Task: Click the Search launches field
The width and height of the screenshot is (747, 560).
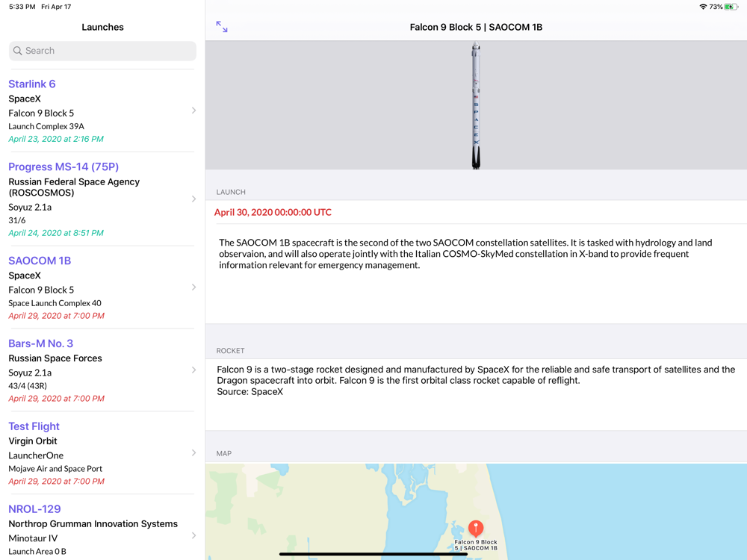Action: pyautogui.click(x=102, y=51)
